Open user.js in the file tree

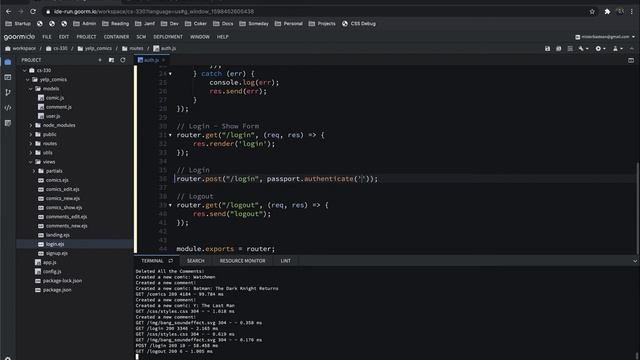(53, 116)
